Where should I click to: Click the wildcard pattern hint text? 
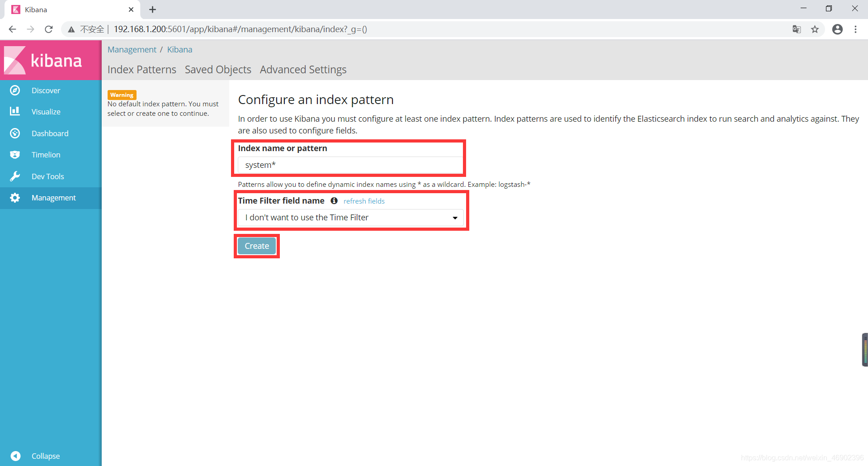coord(384,185)
